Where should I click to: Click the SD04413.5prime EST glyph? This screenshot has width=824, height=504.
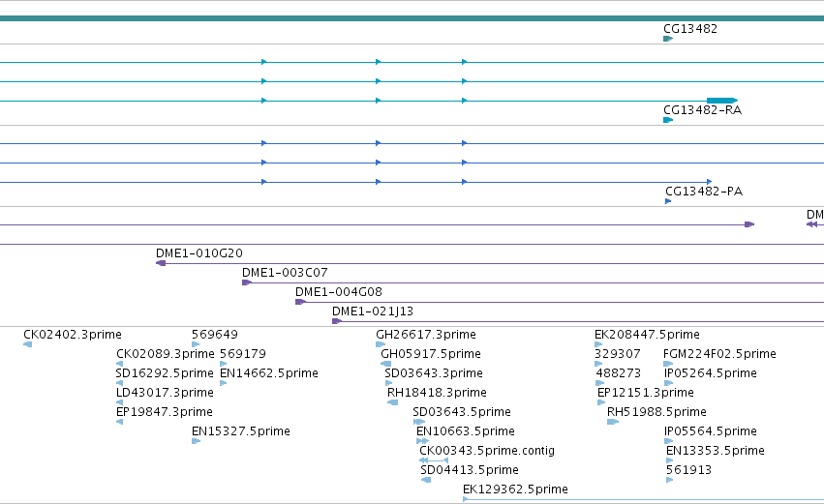(x=426, y=480)
